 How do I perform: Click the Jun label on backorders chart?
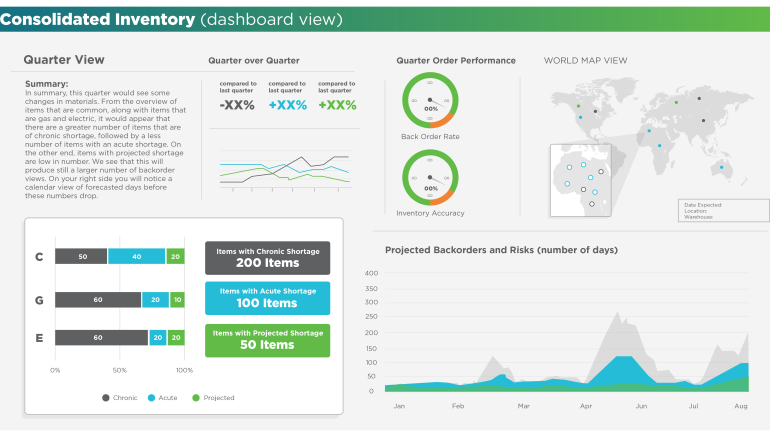point(641,407)
